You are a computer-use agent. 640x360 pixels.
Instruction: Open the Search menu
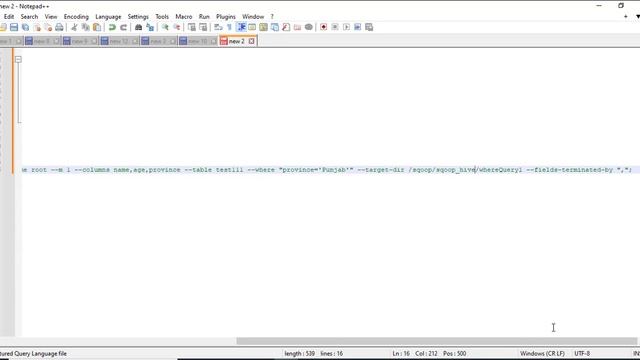coord(29,17)
